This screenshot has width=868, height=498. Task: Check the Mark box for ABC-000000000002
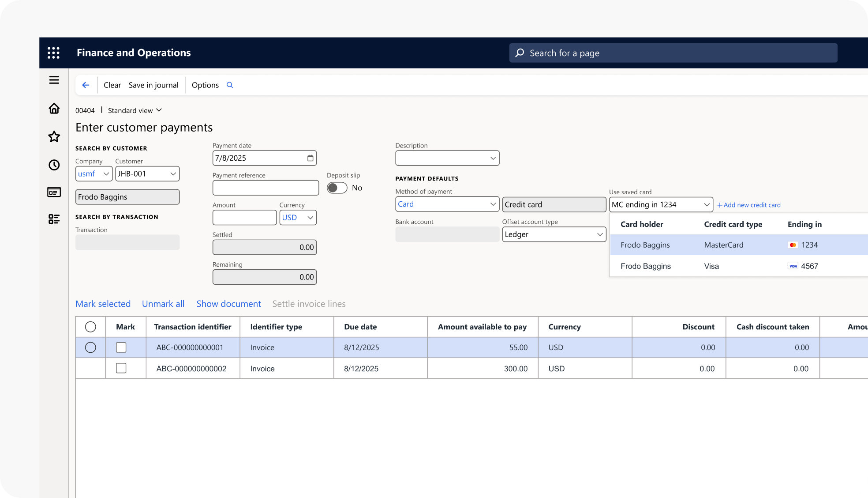(121, 368)
